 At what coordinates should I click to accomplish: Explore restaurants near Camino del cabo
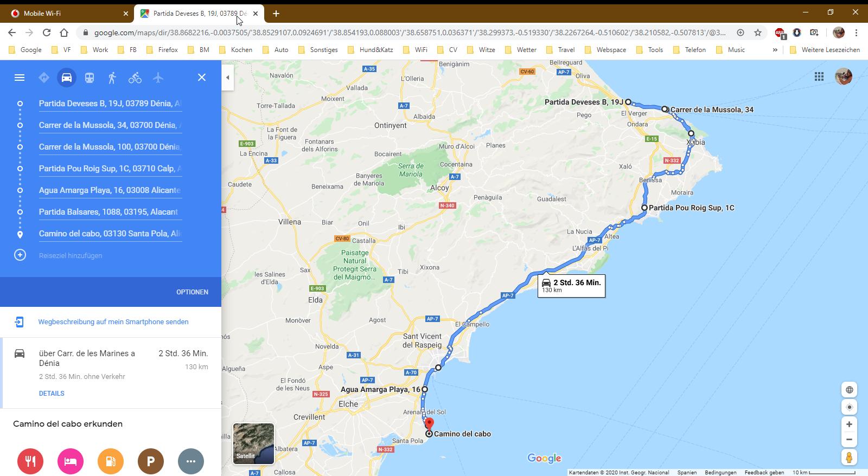(x=30, y=461)
